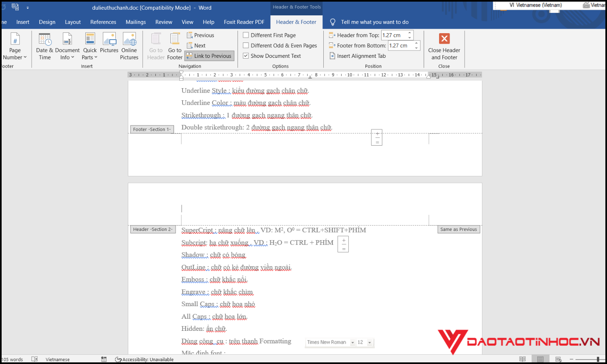Viewport: 607px width, 364px height.
Task: Jump to the Previous header section
Action: (200, 35)
